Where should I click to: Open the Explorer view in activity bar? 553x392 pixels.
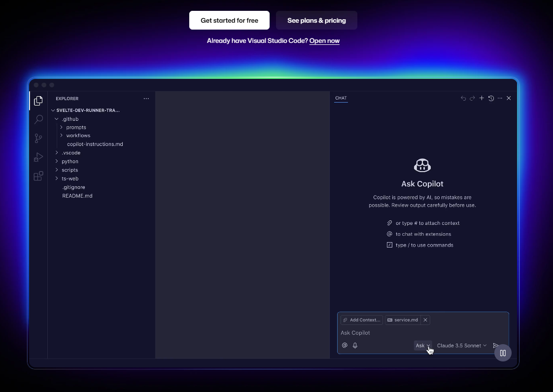pos(38,101)
